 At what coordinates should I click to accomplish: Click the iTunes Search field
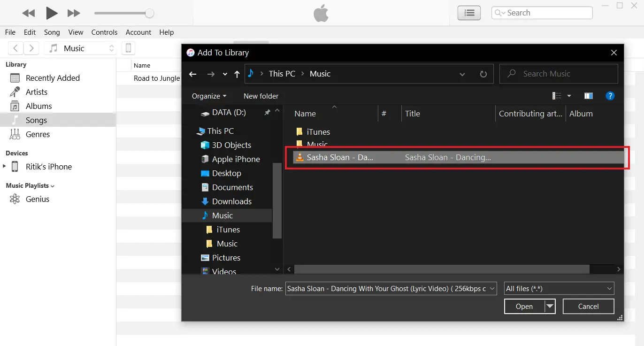(542, 13)
